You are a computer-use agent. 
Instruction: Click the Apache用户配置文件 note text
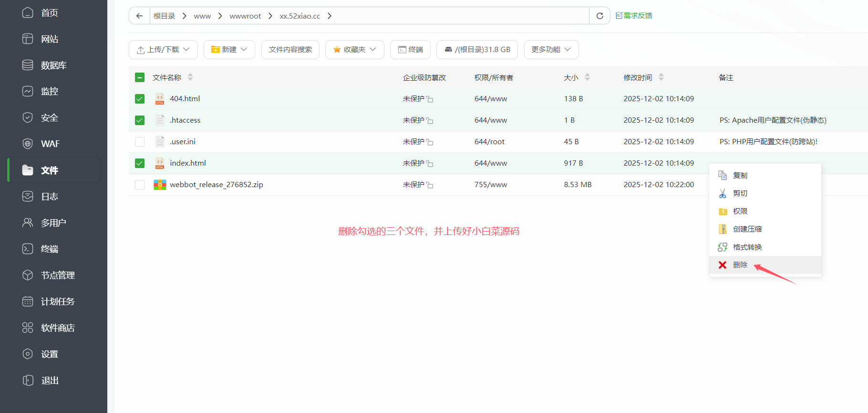click(773, 120)
